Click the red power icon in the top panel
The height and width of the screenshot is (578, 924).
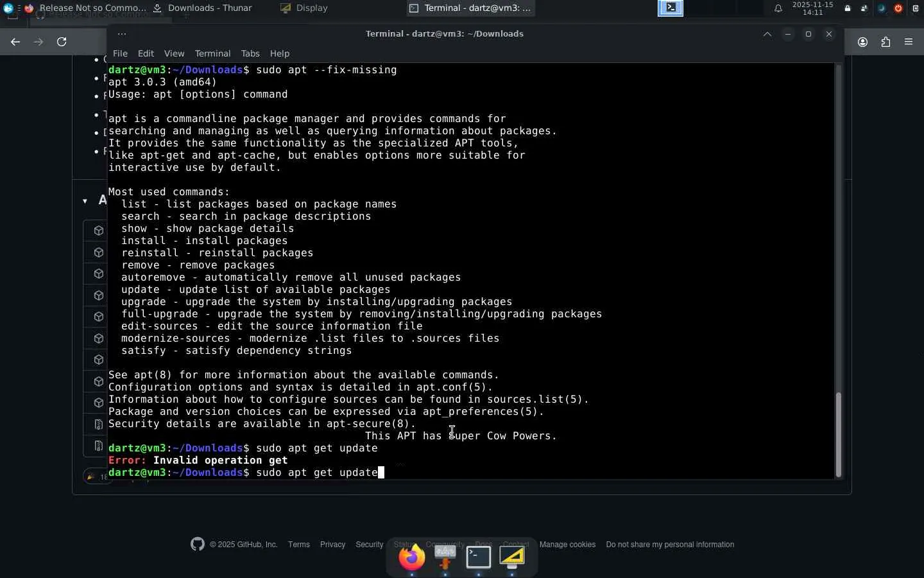[898, 8]
